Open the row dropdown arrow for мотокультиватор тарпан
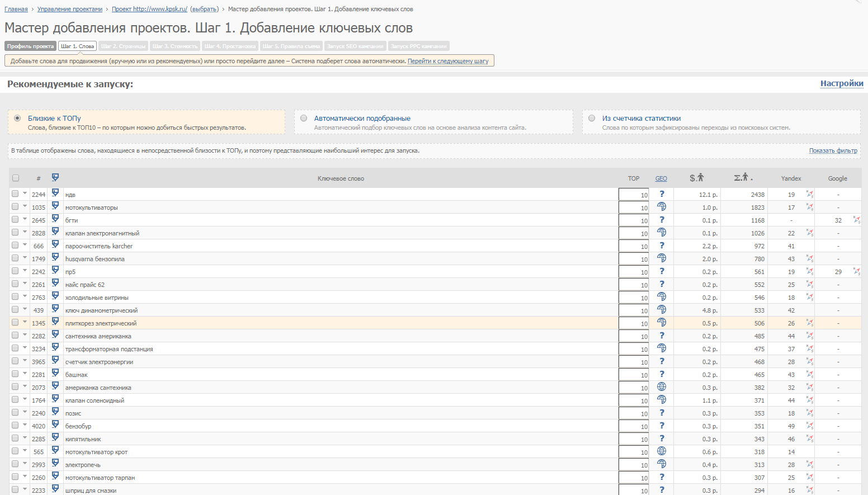 pyautogui.click(x=25, y=476)
